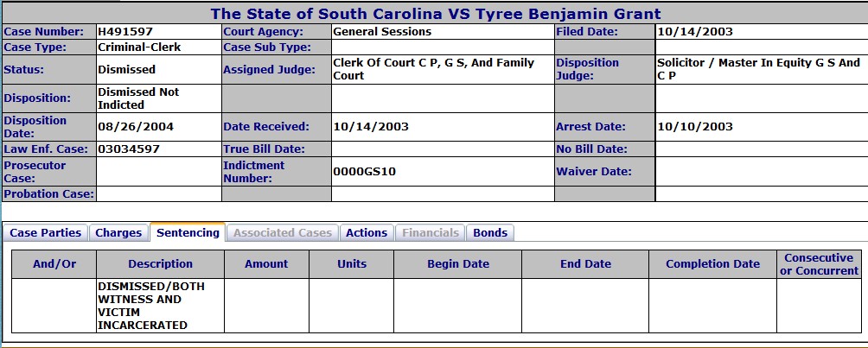Screen dimensions: 868x348
Task: View the Bonds tab
Action: [x=490, y=232]
